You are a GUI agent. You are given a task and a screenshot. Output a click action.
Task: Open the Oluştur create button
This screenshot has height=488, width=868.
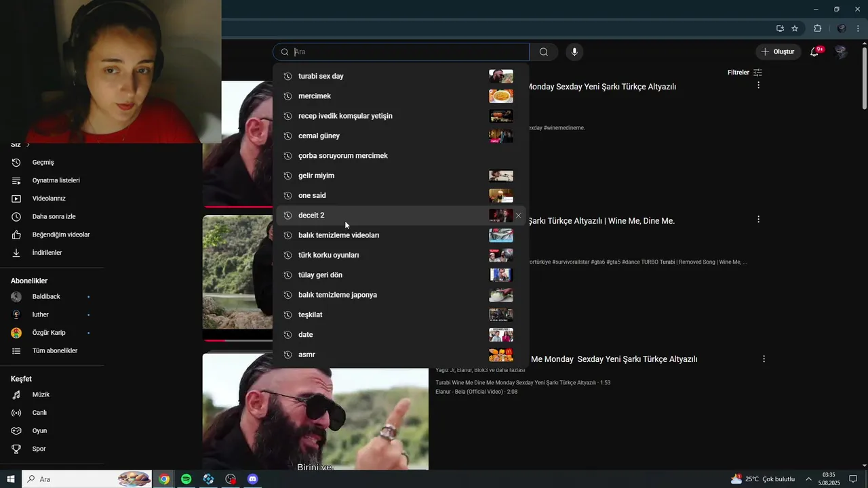[778, 52]
